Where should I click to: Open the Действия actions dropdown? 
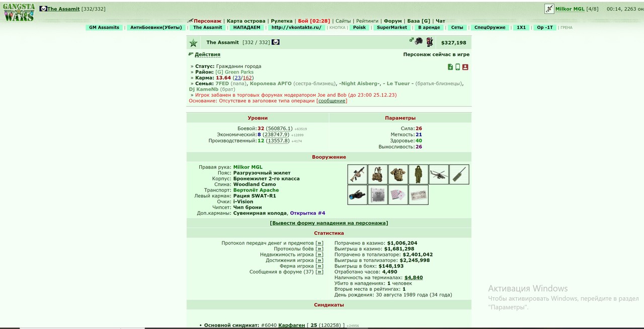point(207,54)
